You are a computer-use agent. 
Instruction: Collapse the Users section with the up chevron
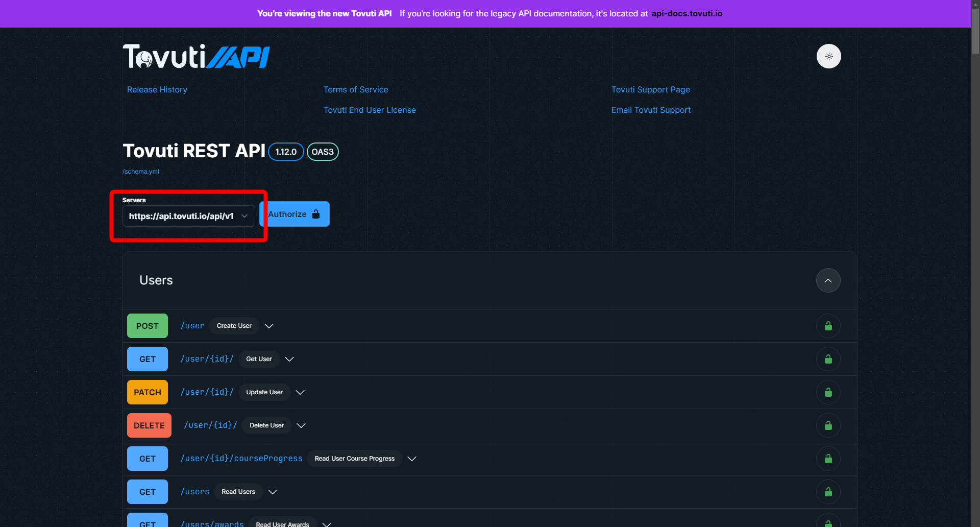coord(828,280)
